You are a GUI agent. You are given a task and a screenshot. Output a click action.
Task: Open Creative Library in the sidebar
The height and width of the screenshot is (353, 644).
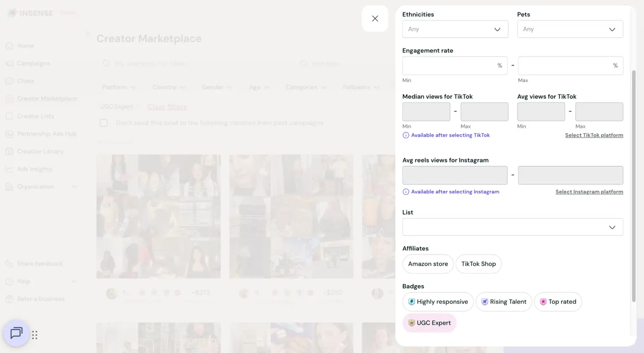pyautogui.click(x=40, y=151)
